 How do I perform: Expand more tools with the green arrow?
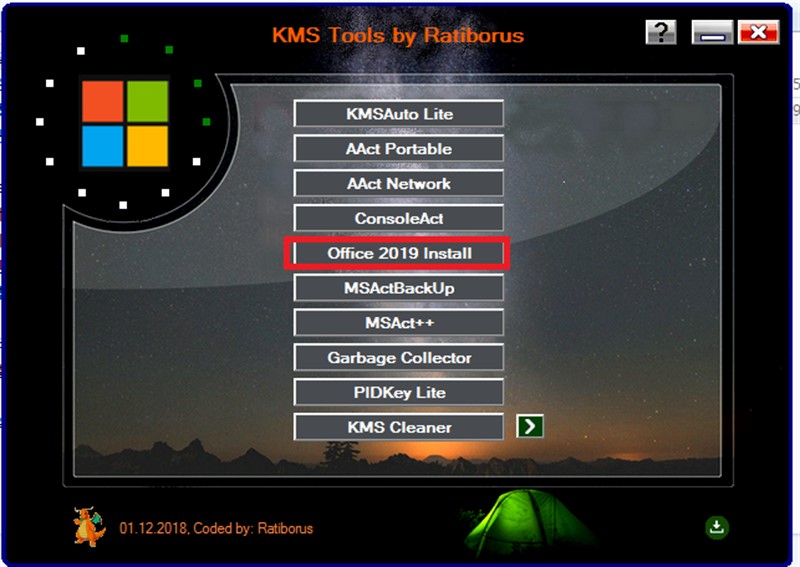(x=530, y=427)
